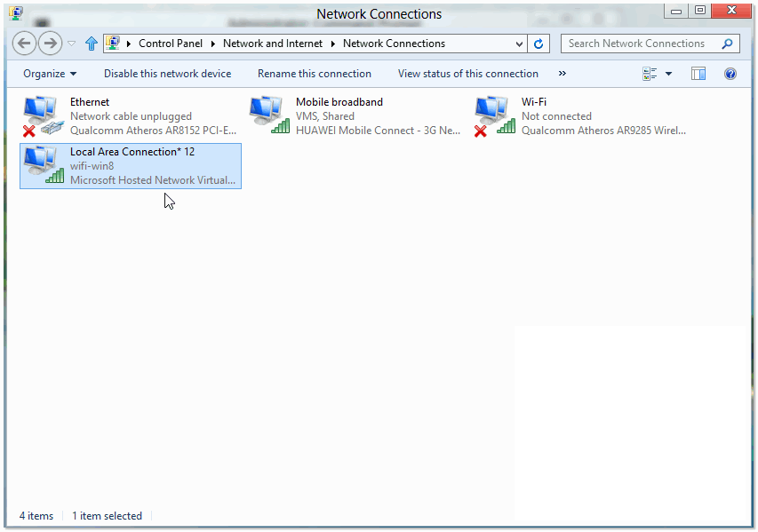Image resolution: width=758 pixels, height=532 pixels.
Task: Open the recent locations dropdown arrow
Action: tap(72, 44)
